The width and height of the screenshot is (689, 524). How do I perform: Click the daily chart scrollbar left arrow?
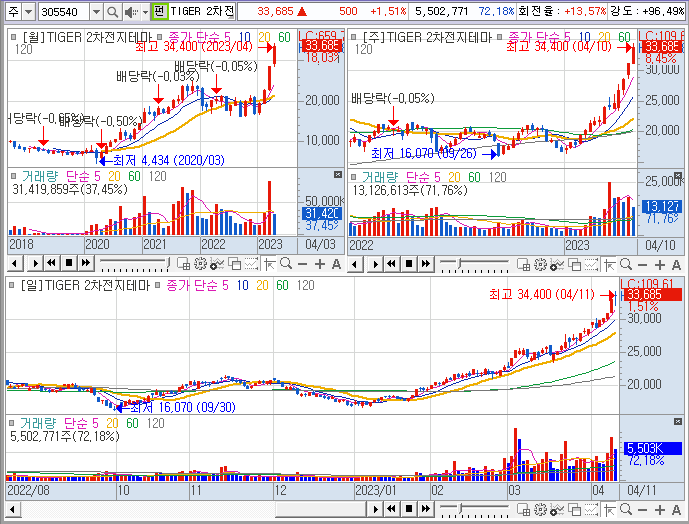[13, 509]
